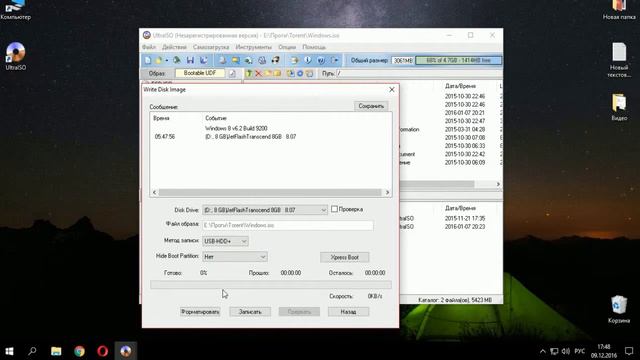Click the image properties icon beside Bootable UDF
Viewport: 640px width, 360px height.
(x=232, y=73)
